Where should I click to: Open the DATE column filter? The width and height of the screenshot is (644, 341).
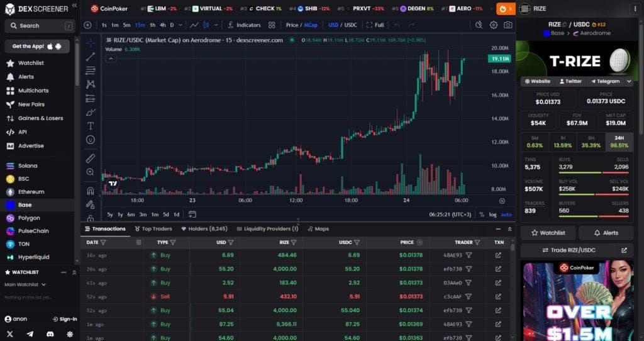103,242
